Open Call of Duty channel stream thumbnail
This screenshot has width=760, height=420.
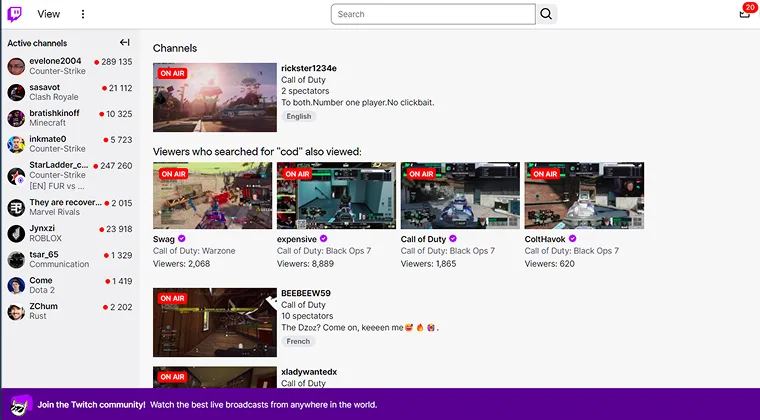pyautogui.click(x=460, y=195)
